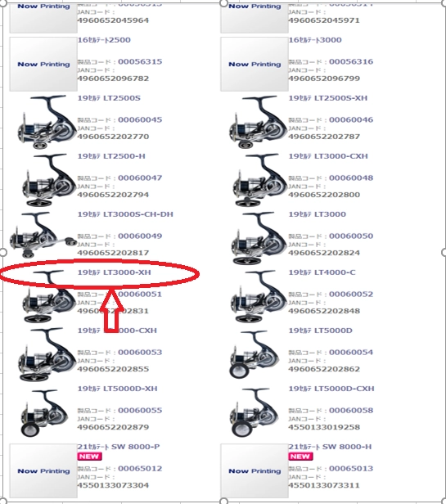Select the right middle picture resize handle
Viewport: 446px width, 504px height.
(444, 252)
